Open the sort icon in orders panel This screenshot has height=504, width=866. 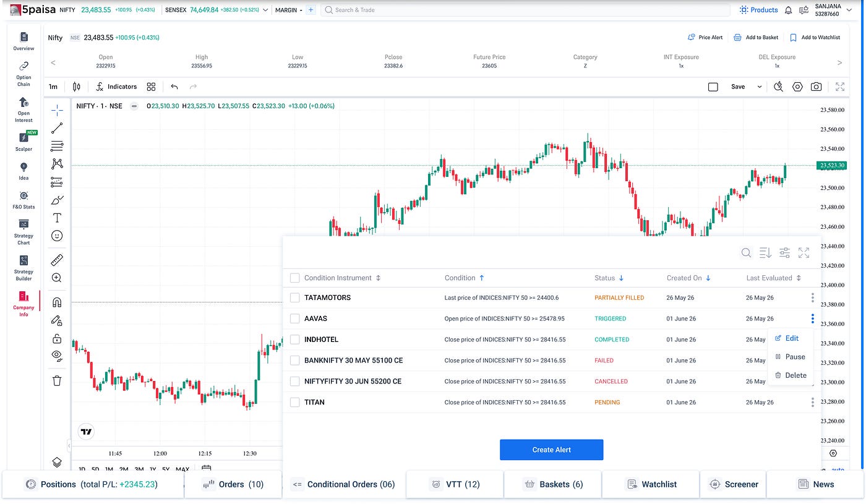(x=765, y=252)
